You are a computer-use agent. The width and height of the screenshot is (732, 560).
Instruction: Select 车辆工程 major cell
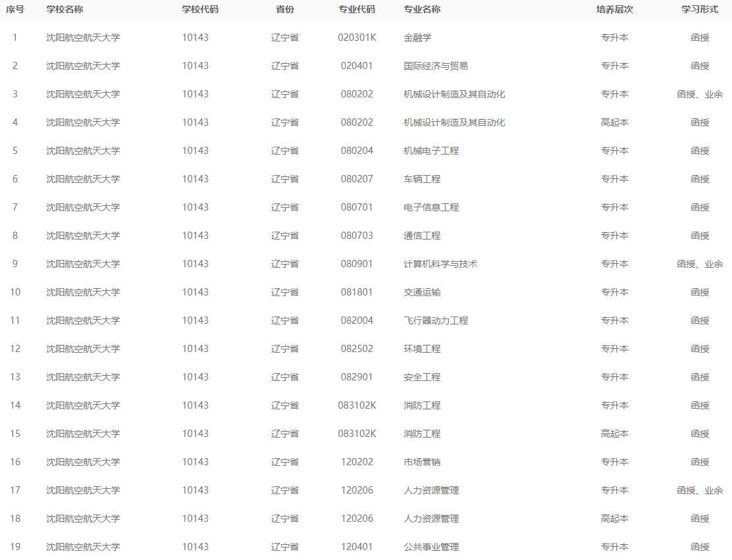422,179
